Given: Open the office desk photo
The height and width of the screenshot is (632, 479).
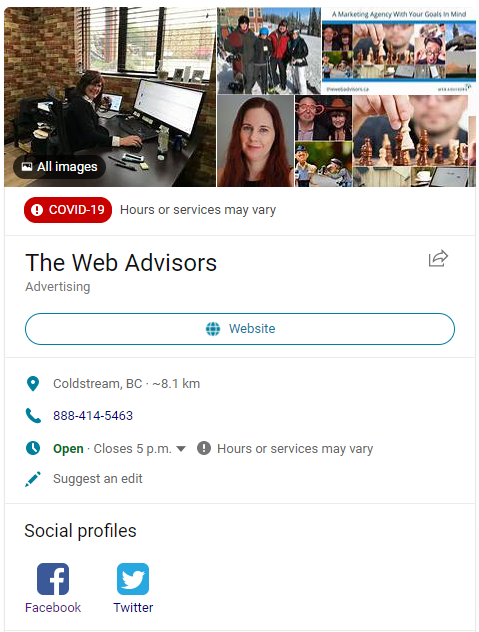Looking at the screenshot, I should coord(110,97).
